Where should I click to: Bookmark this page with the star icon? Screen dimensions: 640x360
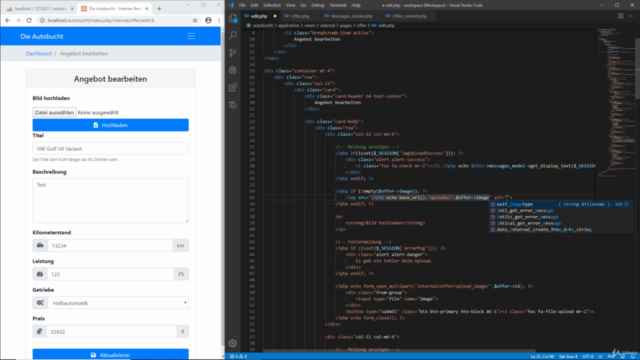195,20
